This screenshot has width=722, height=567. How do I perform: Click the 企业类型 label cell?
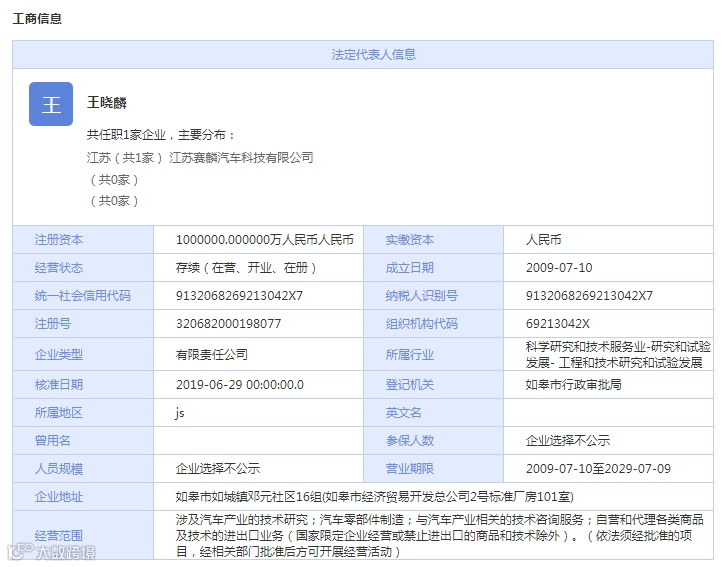pos(83,354)
